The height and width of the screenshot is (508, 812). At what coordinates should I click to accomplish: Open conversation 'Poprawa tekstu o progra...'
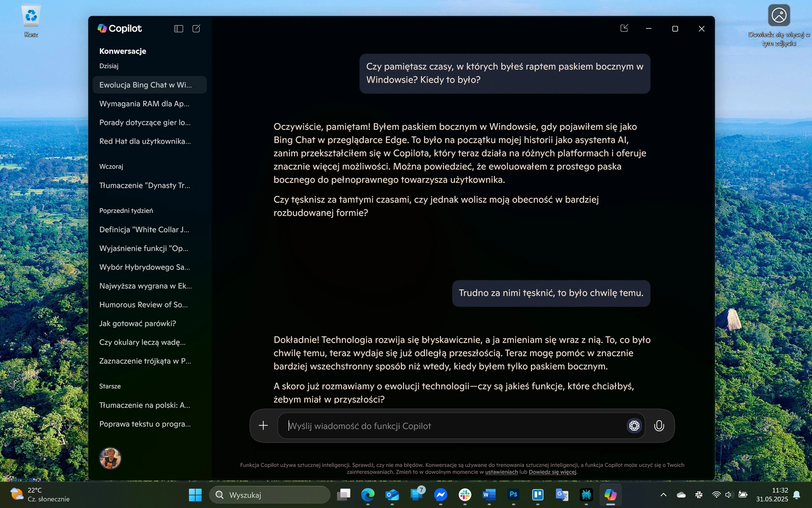pyautogui.click(x=149, y=424)
